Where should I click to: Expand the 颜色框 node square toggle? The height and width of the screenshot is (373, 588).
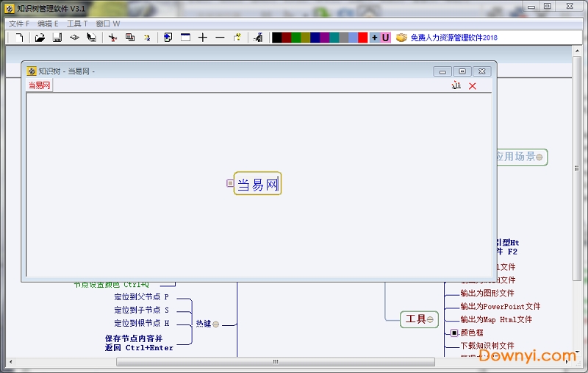454,333
